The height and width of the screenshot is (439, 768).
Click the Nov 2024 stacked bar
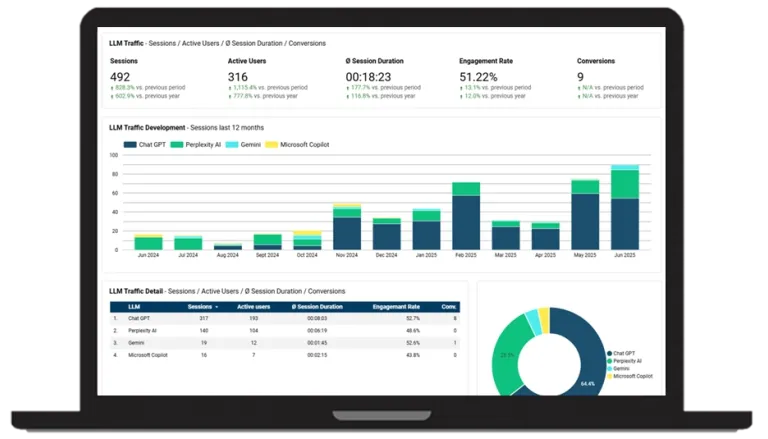[x=347, y=232]
